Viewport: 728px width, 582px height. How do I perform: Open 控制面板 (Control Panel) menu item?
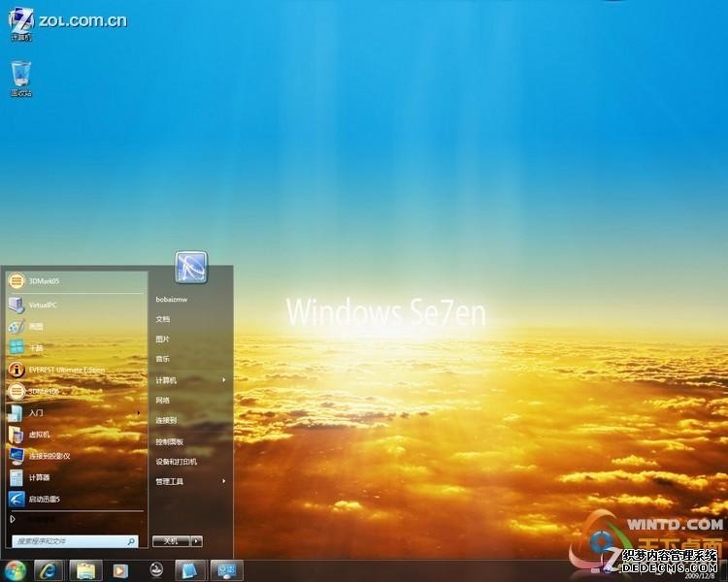[170, 441]
